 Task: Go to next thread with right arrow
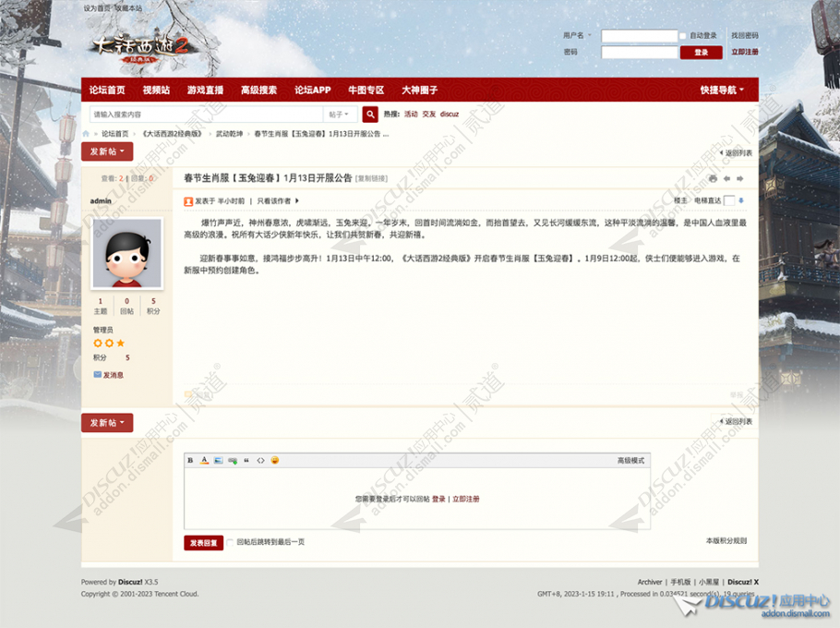point(739,178)
